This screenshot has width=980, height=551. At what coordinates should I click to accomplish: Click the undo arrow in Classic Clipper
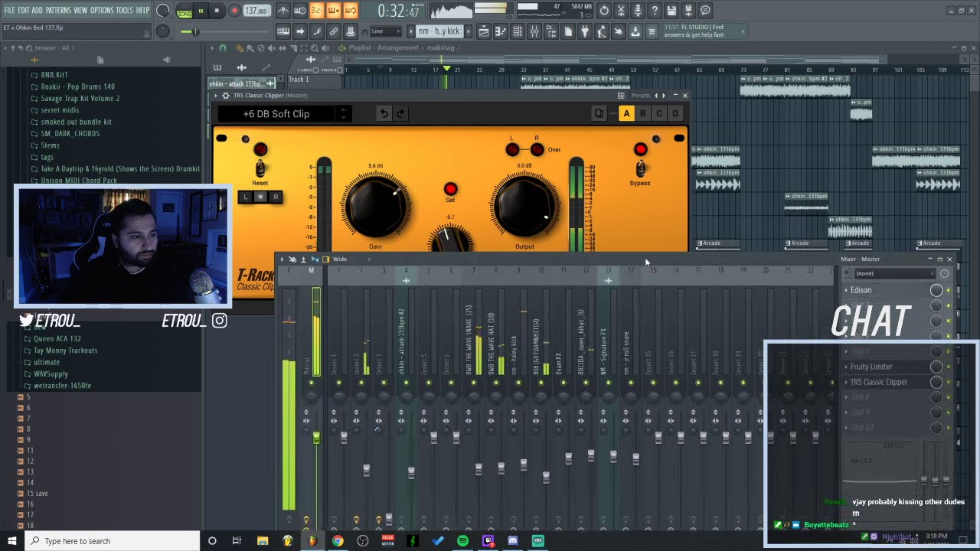pos(384,114)
